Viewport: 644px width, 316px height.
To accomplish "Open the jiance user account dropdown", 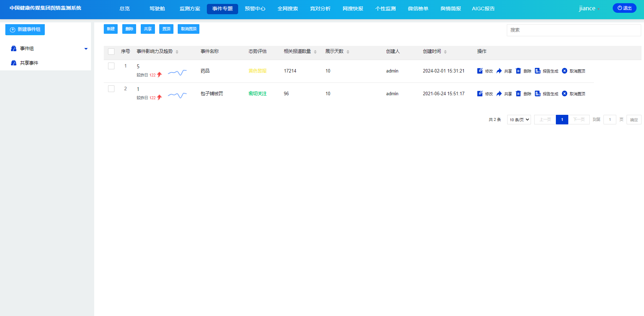I will 589,9.
